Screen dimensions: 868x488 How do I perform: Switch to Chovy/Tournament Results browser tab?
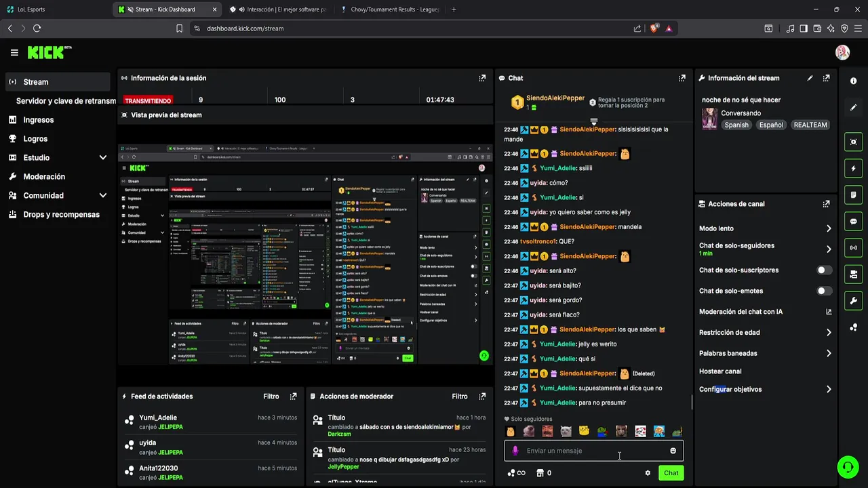pyautogui.click(x=391, y=9)
